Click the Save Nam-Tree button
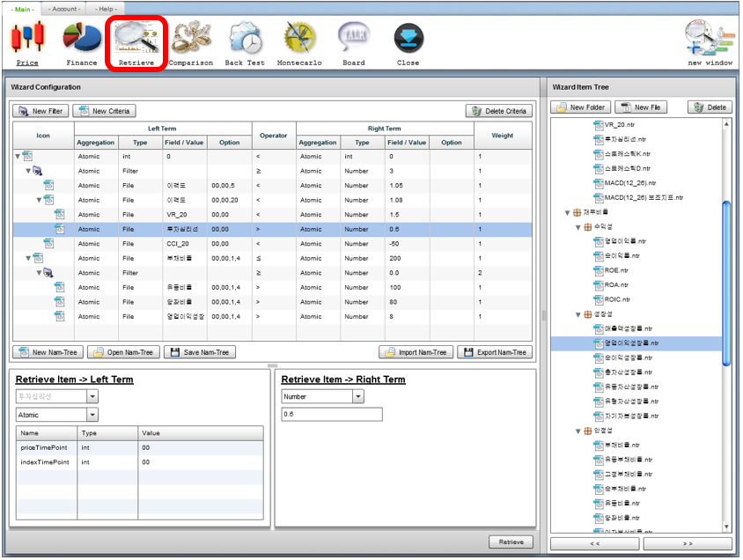This screenshot has width=743, height=560. tap(202, 352)
